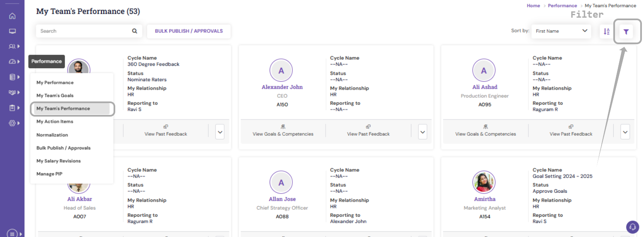Screen dimensions: 644x237
Task: Open the monitor icon in the sidebar
Action: tap(12, 31)
